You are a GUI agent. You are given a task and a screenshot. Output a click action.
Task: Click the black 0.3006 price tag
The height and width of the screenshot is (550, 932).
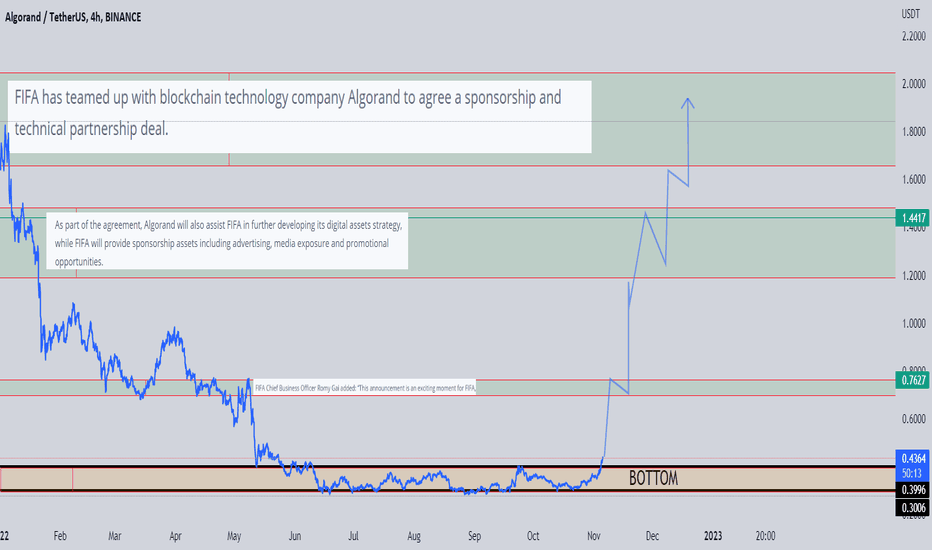913,507
